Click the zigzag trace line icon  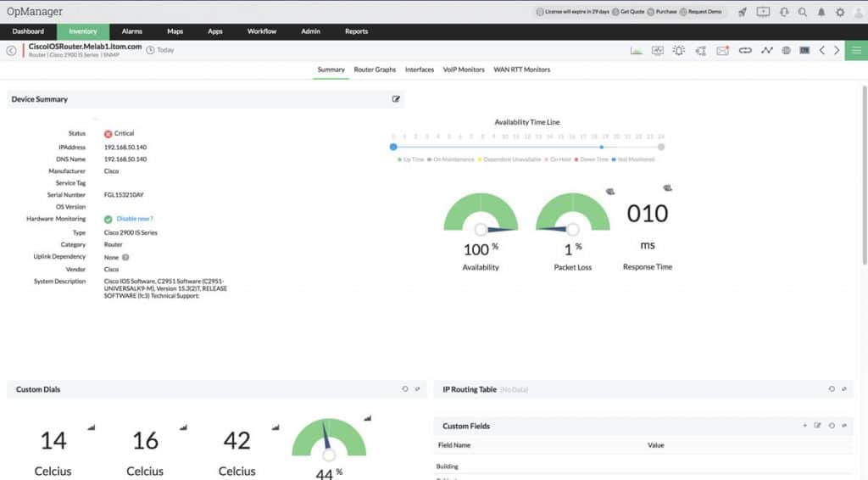coord(766,50)
